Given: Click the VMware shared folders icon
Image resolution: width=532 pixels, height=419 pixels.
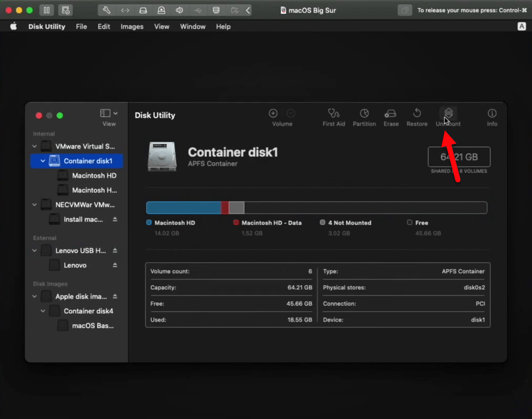Looking at the screenshot, I should (x=235, y=10).
